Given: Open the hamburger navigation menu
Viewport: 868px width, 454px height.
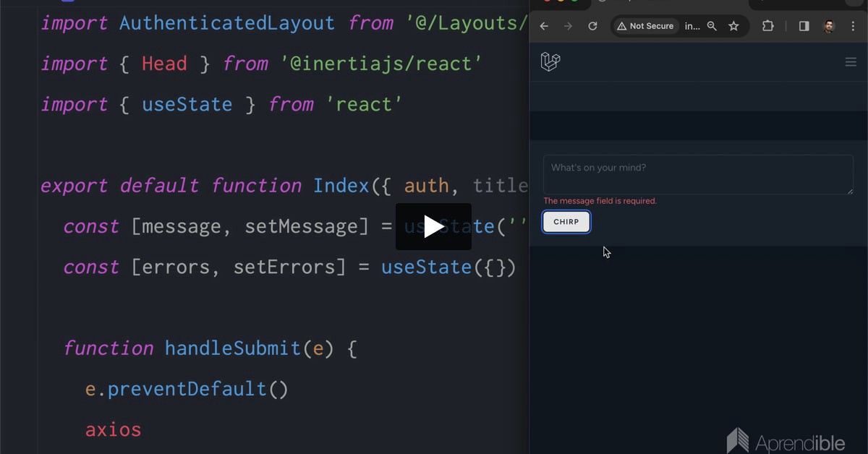Looking at the screenshot, I should point(851,62).
